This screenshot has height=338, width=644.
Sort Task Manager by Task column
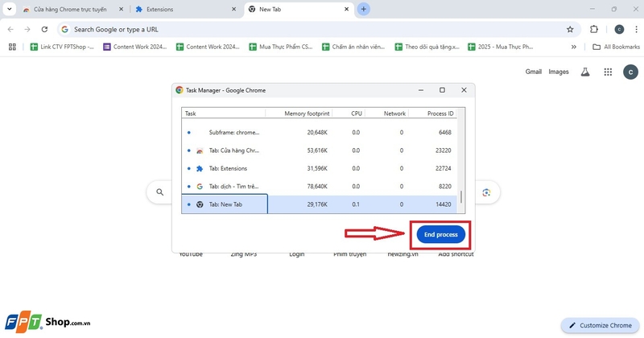[224, 113]
